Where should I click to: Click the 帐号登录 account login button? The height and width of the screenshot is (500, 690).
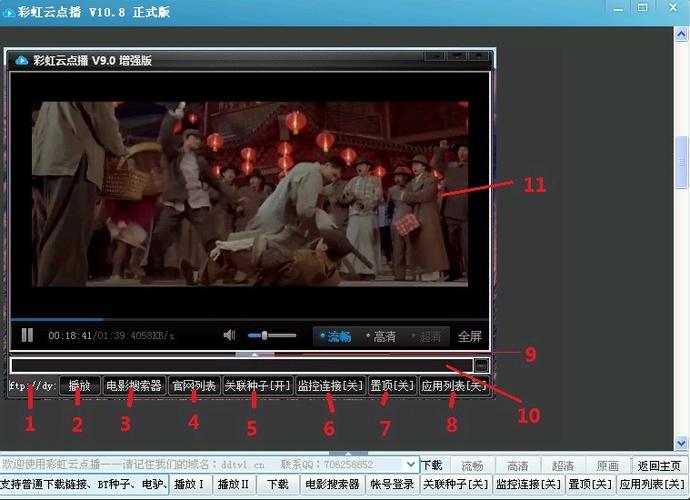coord(390,485)
